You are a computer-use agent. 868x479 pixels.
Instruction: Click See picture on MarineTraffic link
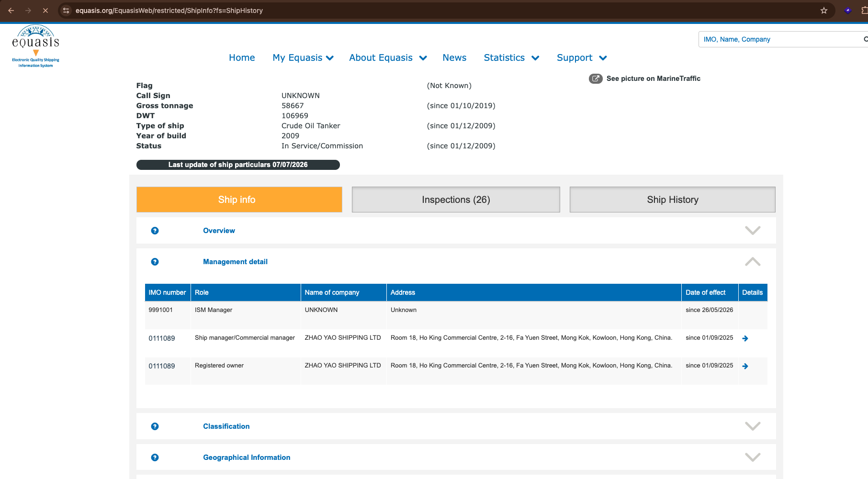[x=654, y=78]
